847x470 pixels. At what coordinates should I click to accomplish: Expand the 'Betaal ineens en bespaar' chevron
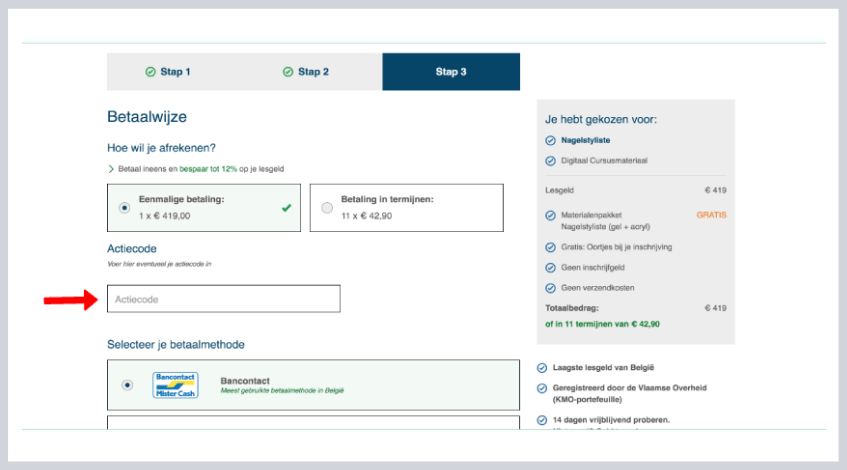coord(111,169)
